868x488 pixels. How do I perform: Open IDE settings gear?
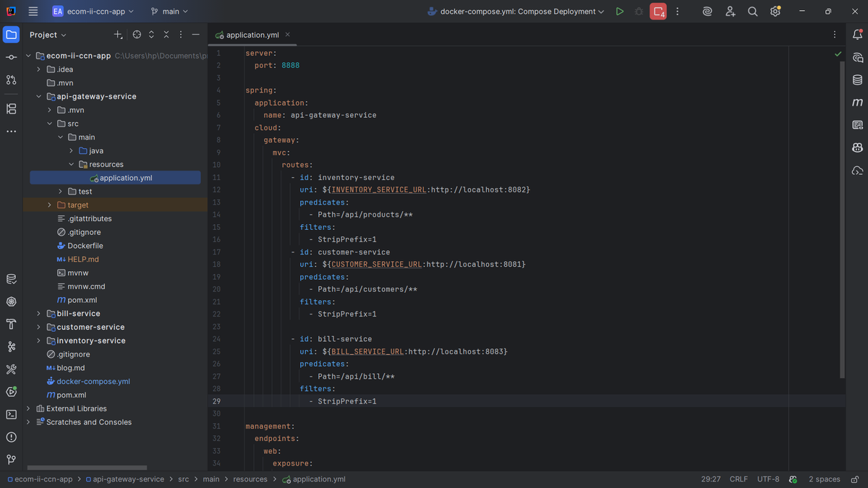775,12
